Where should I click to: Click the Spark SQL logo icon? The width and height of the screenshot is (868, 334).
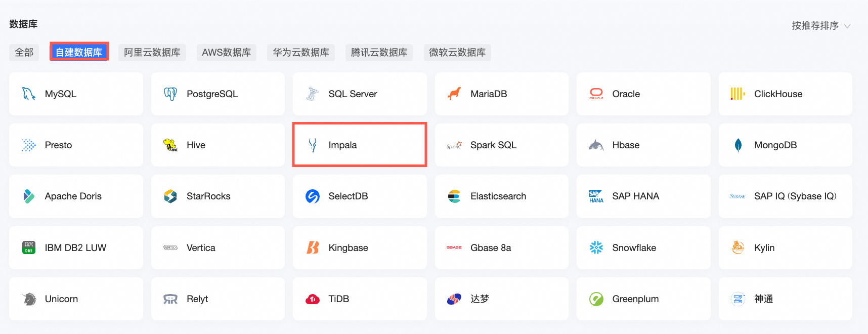[454, 145]
